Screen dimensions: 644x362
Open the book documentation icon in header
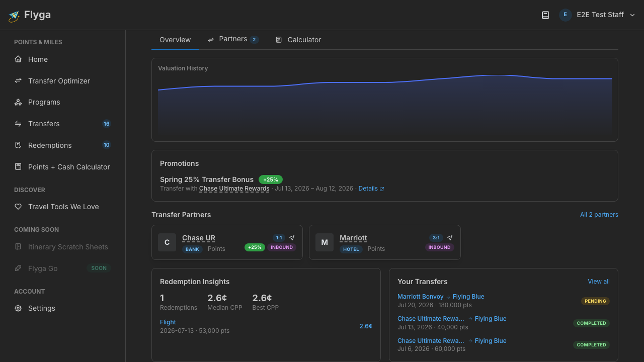[545, 15]
